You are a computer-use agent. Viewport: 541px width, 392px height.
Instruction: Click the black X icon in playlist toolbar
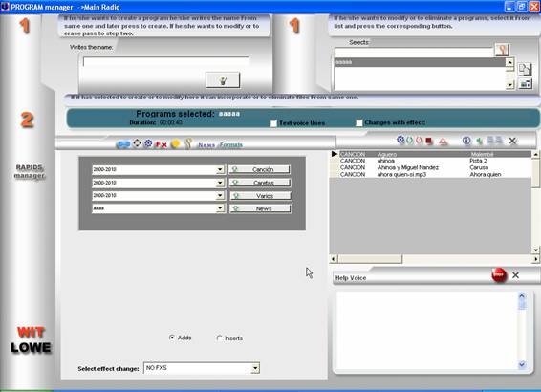(x=512, y=141)
